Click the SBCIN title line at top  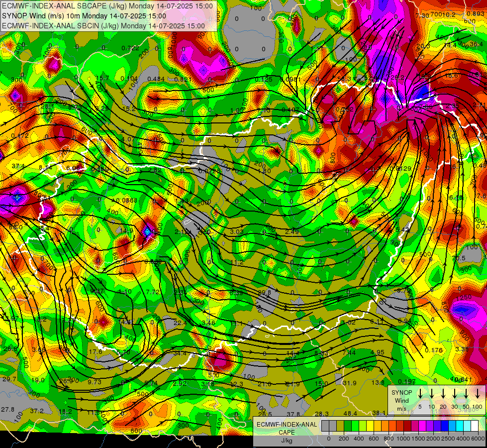(x=103, y=26)
